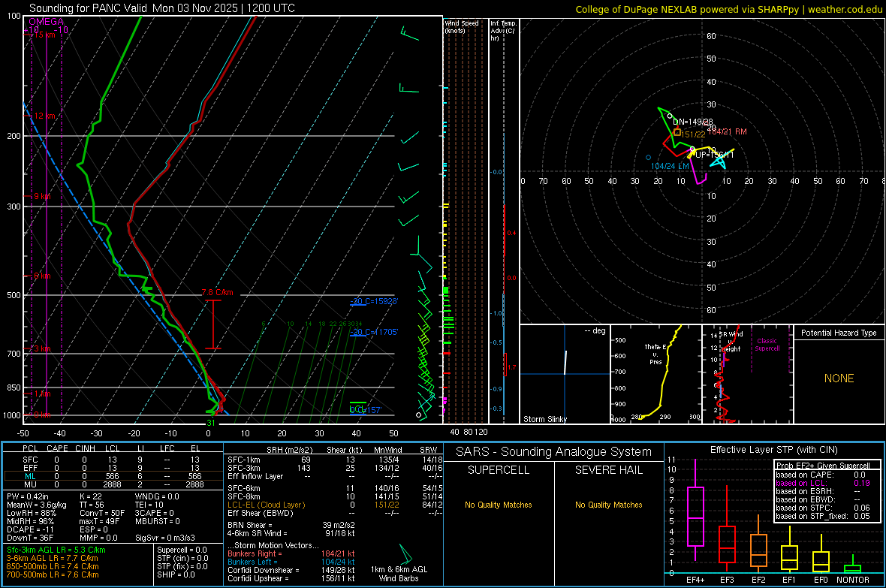Image resolution: width=886 pixels, height=588 pixels.
Task: Select the highlighted ML parcel row
Action: tap(113, 476)
